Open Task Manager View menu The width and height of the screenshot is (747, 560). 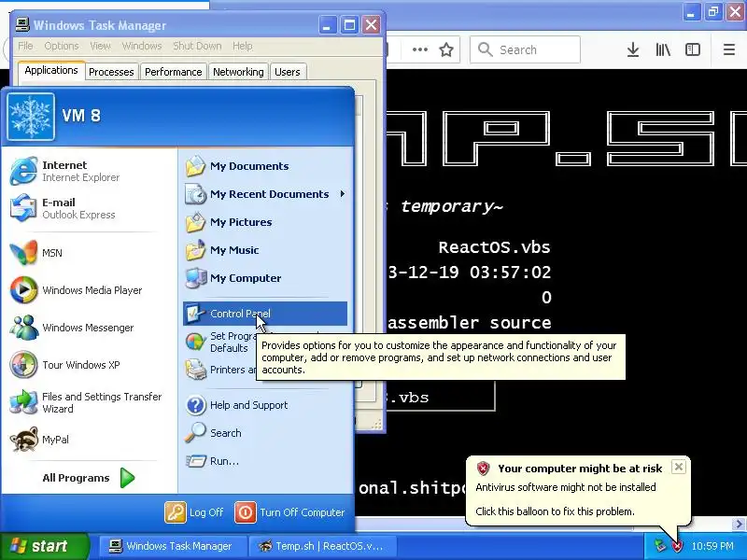pos(100,46)
